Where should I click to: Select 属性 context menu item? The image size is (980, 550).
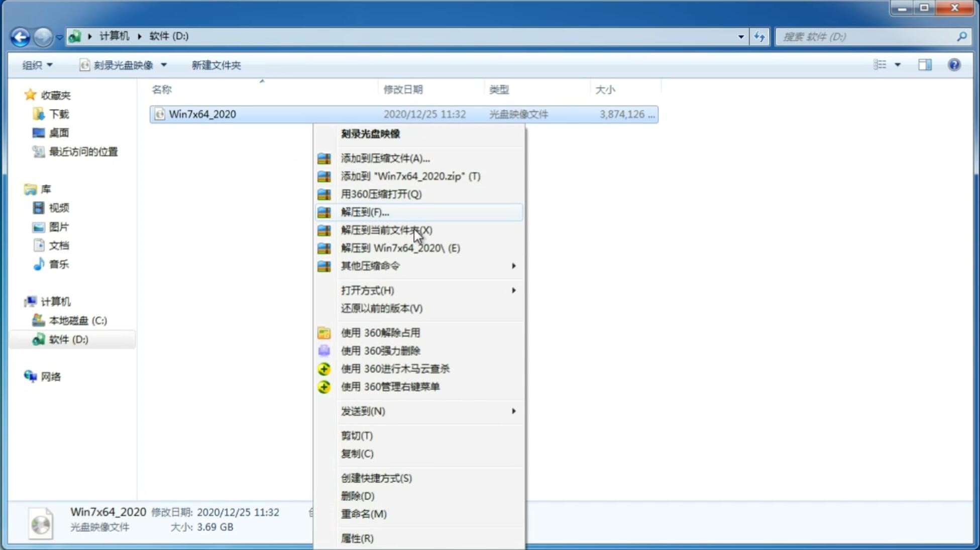pos(357,538)
